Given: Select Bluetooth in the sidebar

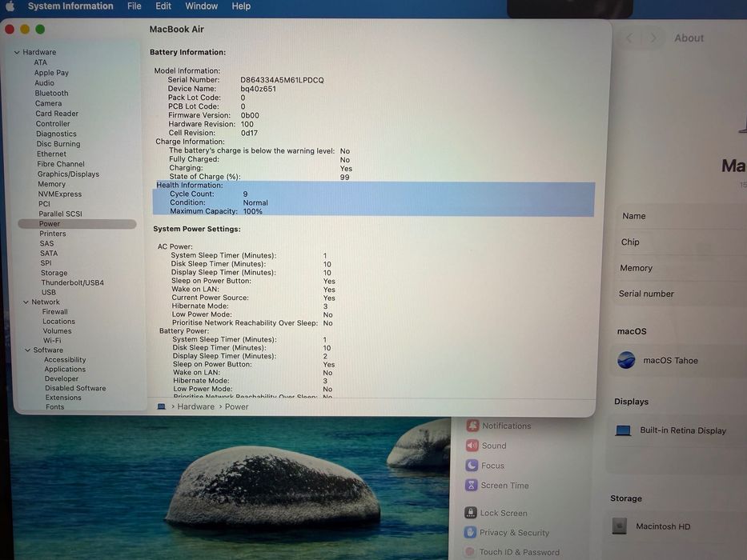Looking at the screenshot, I should [x=51, y=94].
